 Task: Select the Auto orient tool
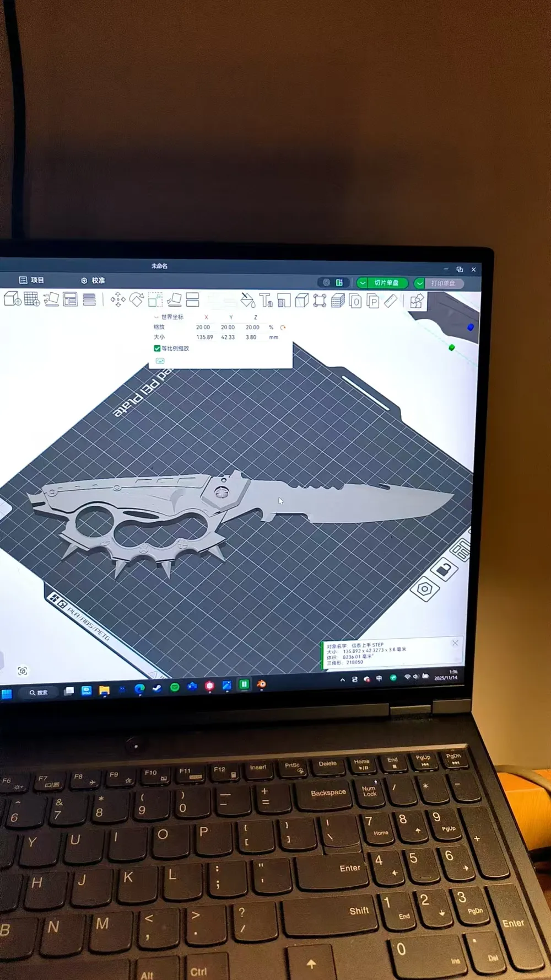click(51, 299)
